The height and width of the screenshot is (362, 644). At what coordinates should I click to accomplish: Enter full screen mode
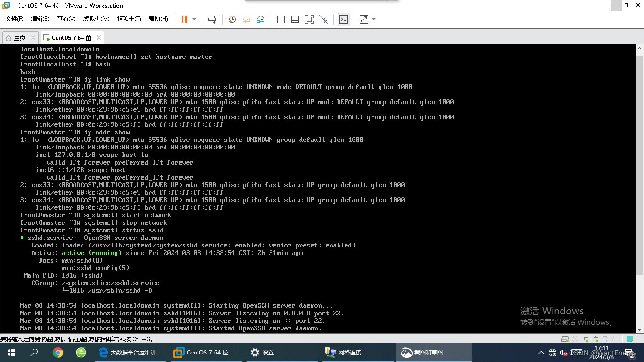point(309,19)
